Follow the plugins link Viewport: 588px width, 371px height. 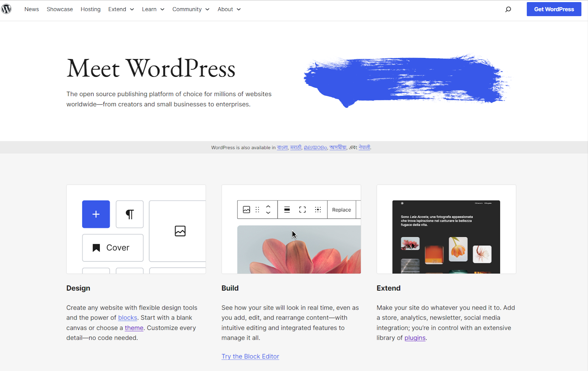coord(415,338)
